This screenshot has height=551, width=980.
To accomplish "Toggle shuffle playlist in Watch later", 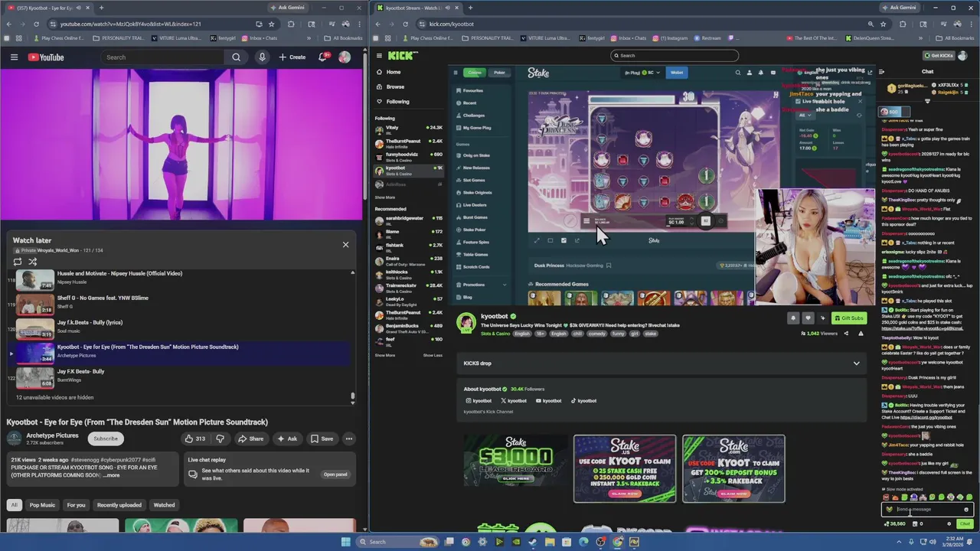I will [33, 262].
